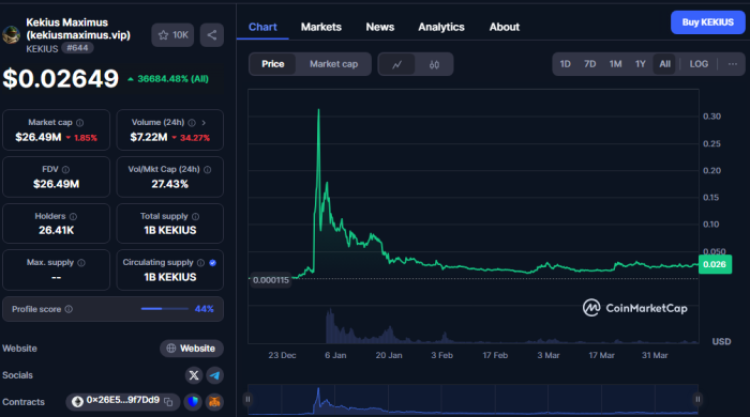Screen dimensions: 750x417
Task: Open the About tab
Action: coord(504,27)
